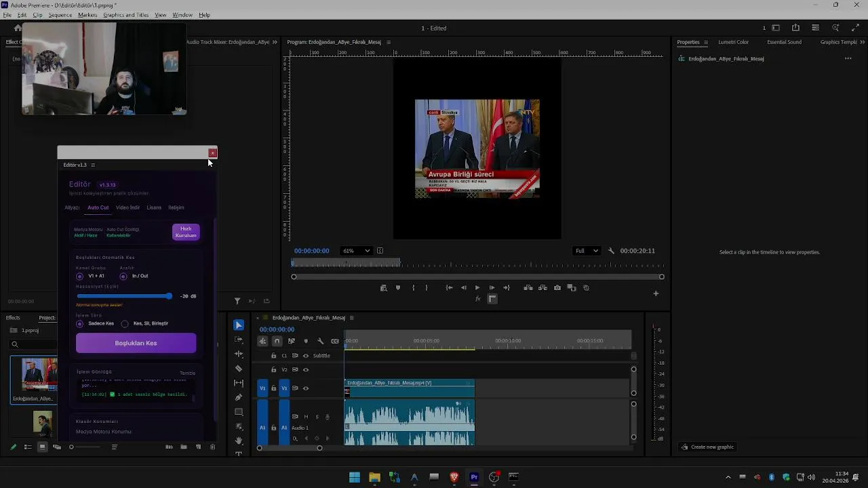868x488 pixels.
Task: Mark In point in Program monitor
Action: (x=413, y=288)
